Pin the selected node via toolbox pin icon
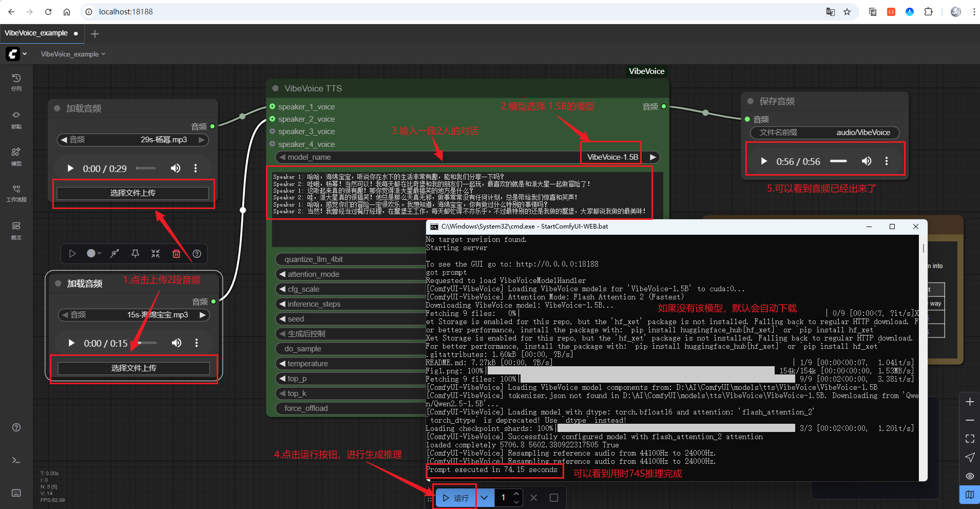 [135, 253]
